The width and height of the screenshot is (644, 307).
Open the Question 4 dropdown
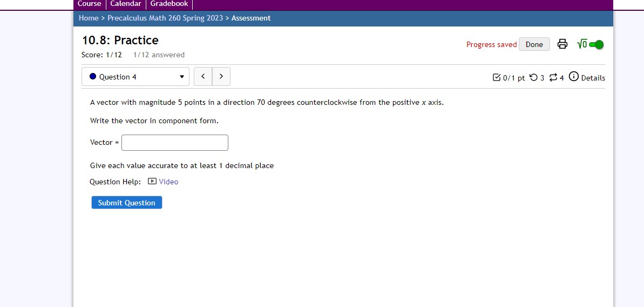click(x=135, y=76)
